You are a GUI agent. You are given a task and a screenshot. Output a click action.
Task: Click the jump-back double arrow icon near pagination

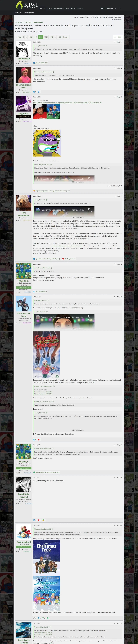click(x=115, y=37)
